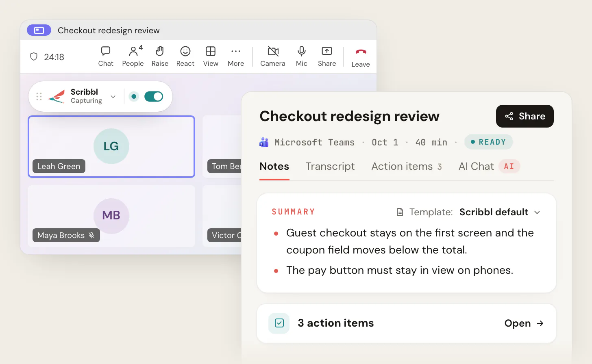The image size is (592, 364).
Task: Select Leah Green's video tile
Action: tap(111, 147)
